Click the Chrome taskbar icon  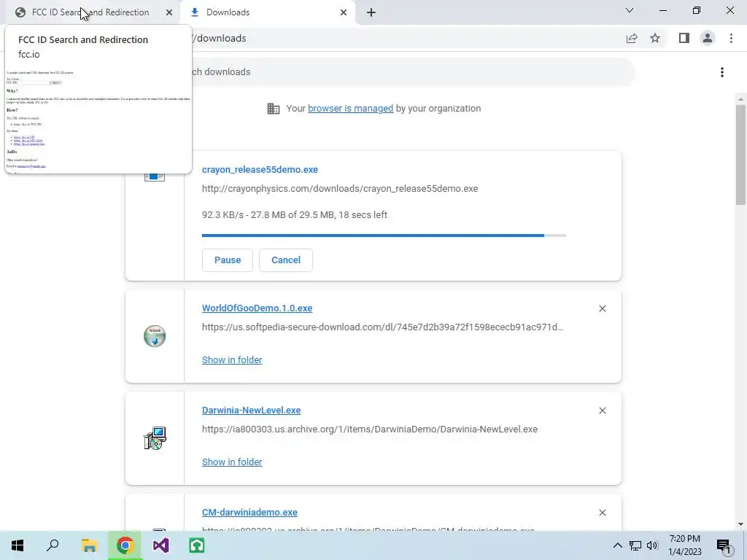tap(125, 545)
